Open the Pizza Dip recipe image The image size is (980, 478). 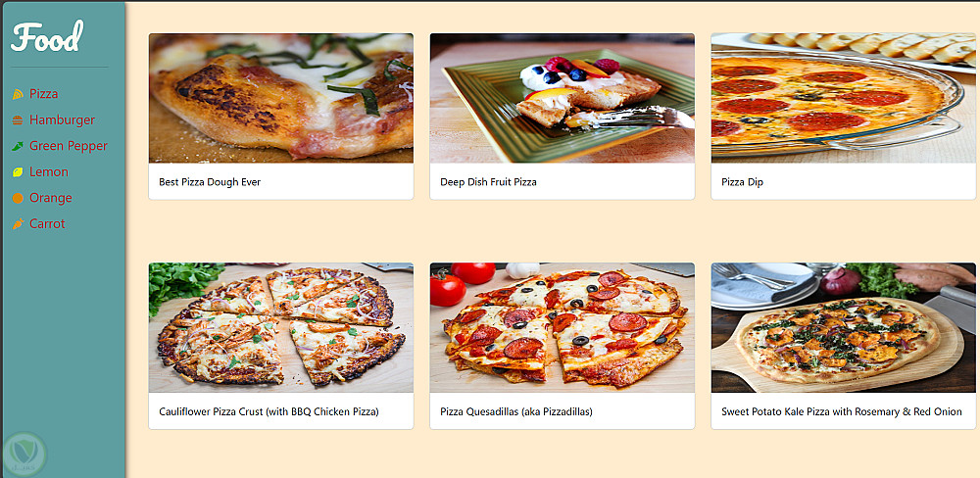tap(843, 98)
